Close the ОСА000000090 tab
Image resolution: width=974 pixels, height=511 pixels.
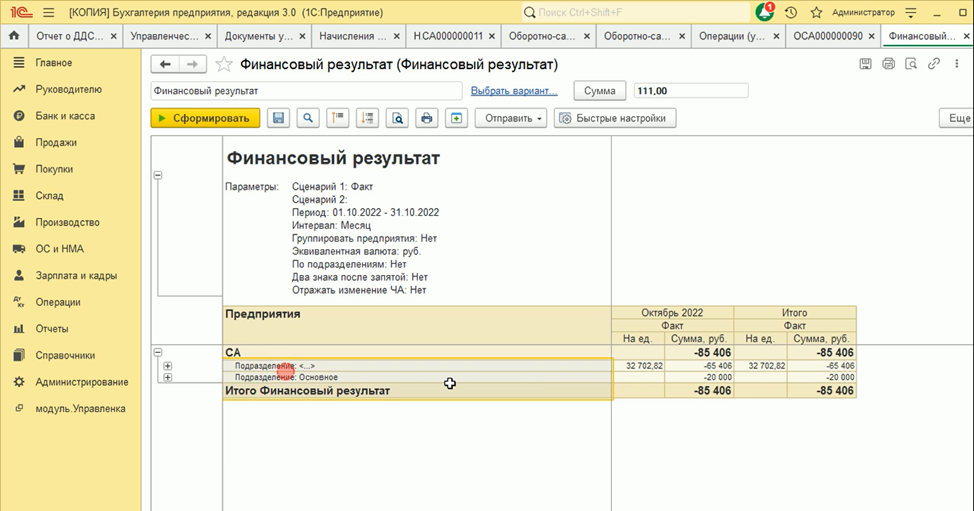872,37
